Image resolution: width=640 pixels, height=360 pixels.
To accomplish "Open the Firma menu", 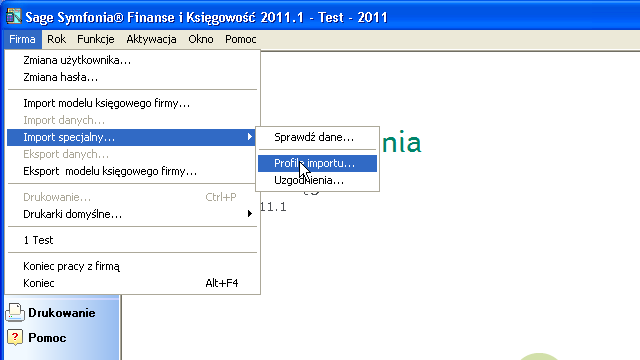I will point(22,39).
